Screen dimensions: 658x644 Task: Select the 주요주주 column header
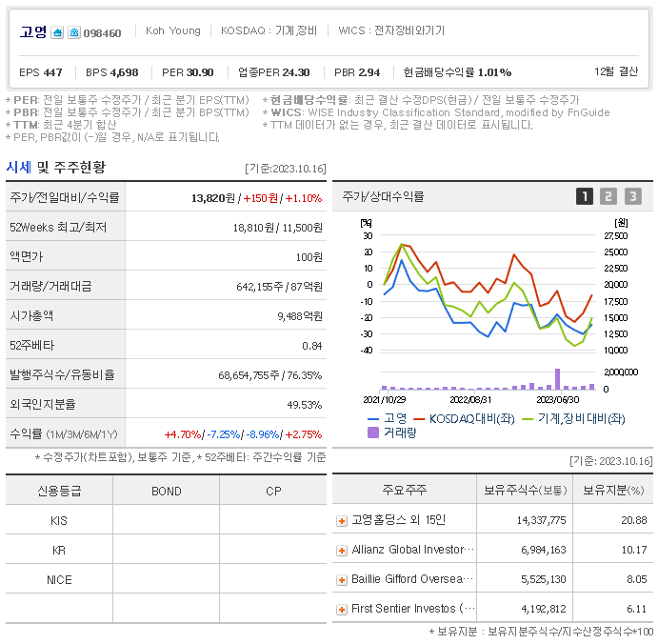[x=404, y=490]
